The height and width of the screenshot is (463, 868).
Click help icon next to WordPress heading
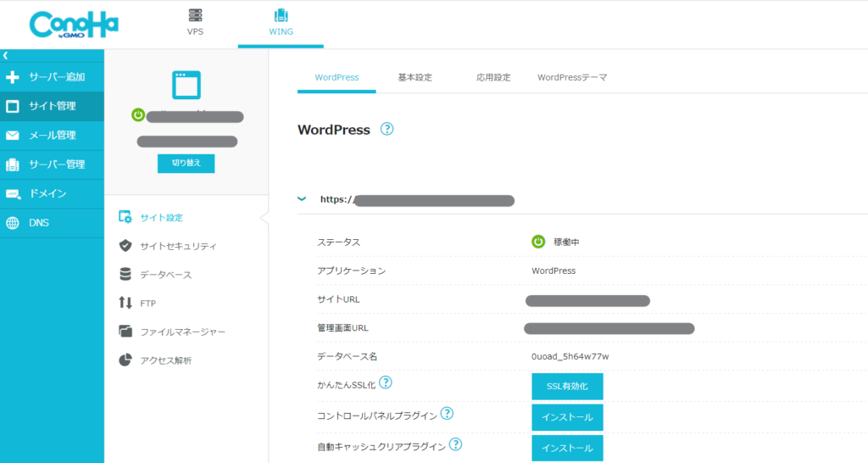click(x=387, y=129)
